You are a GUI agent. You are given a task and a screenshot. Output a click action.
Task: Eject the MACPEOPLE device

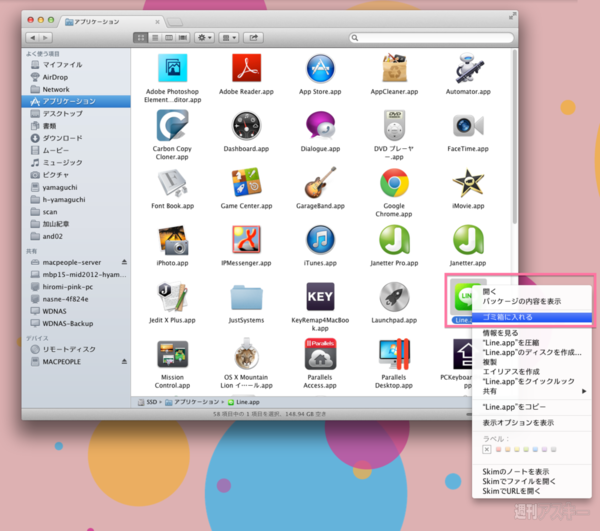pos(124,362)
